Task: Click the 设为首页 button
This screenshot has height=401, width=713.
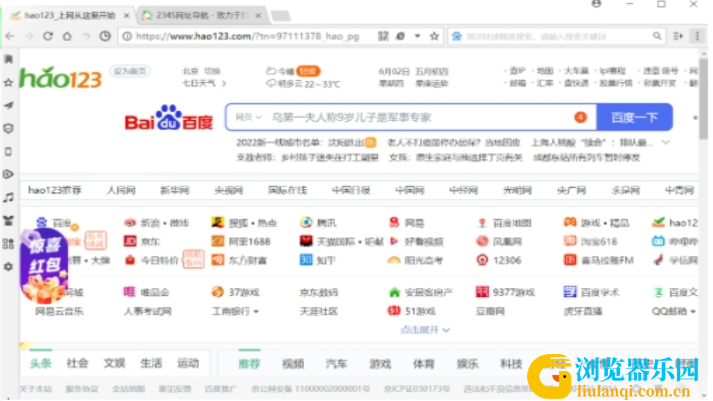Action: pos(130,71)
